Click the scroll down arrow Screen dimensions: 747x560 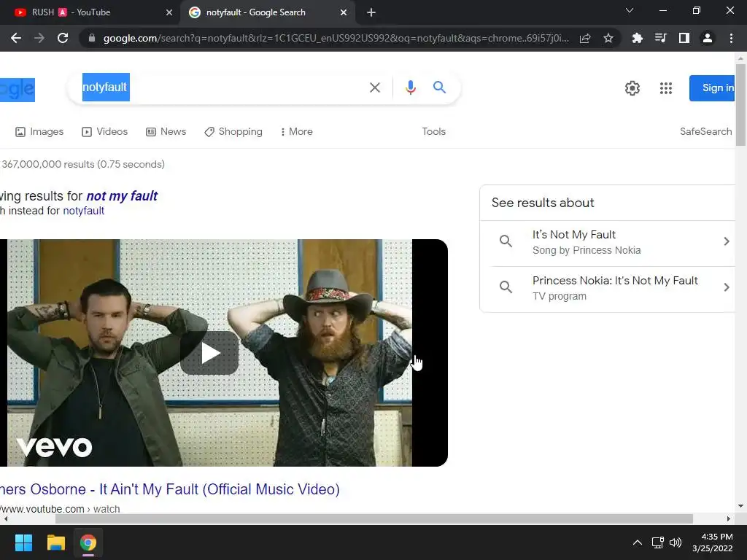click(x=740, y=506)
